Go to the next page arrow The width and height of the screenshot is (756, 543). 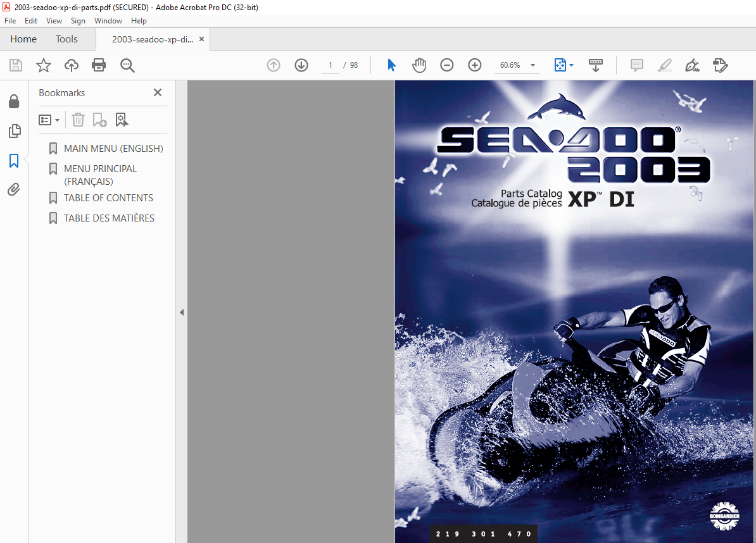pos(301,65)
